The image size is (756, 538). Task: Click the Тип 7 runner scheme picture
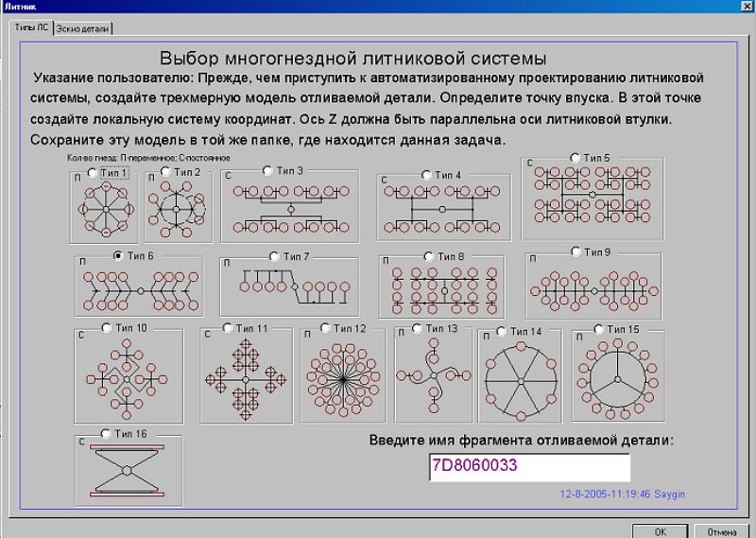point(288,288)
